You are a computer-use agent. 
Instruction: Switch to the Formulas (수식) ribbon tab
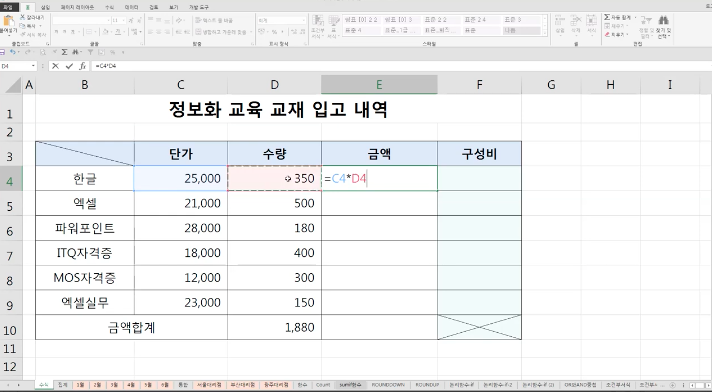point(109,7)
